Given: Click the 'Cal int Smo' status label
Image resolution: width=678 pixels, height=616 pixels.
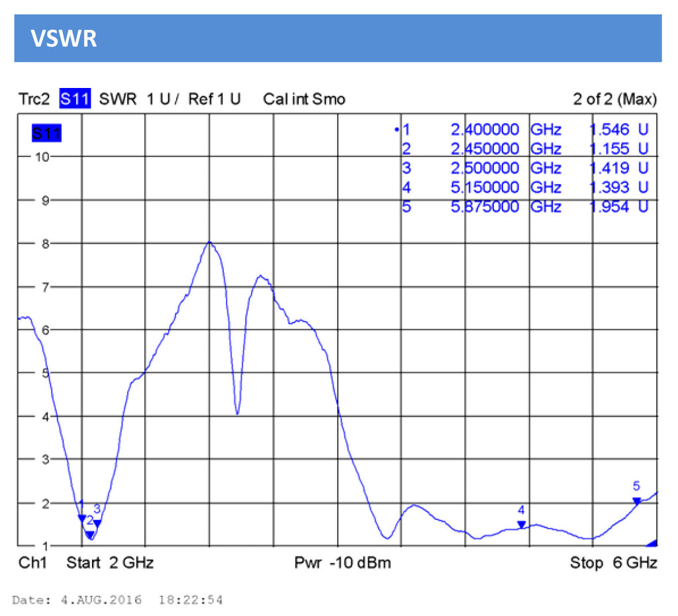Looking at the screenshot, I should point(304,99).
